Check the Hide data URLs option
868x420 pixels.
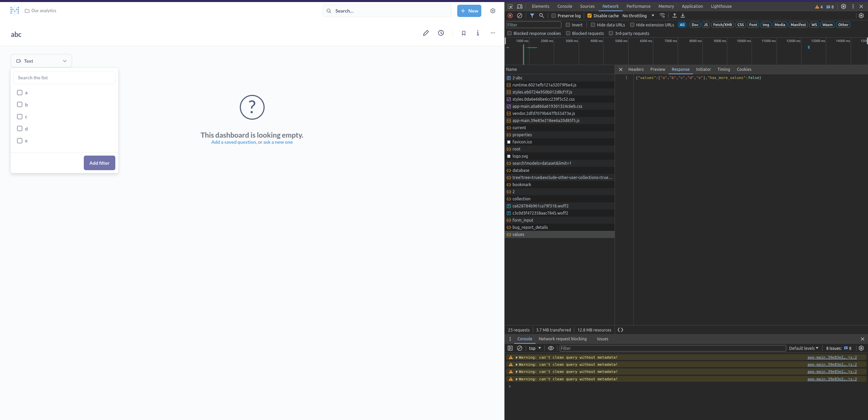tap(593, 25)
